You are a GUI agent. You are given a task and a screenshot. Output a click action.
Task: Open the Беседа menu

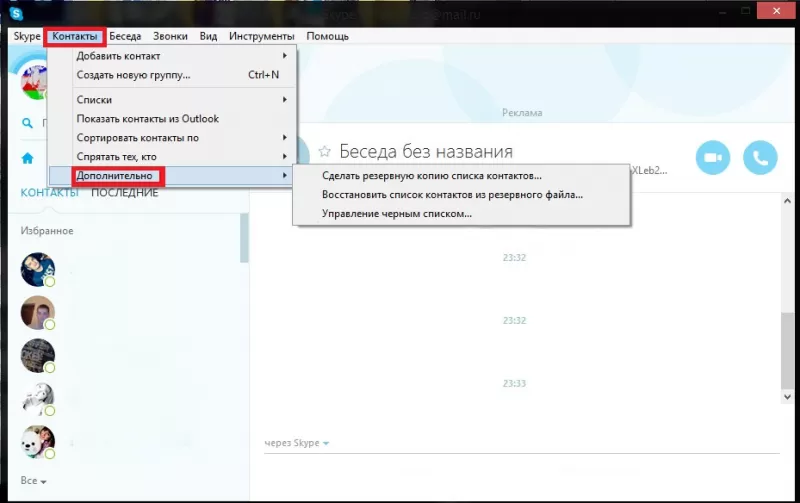(125, 36)
